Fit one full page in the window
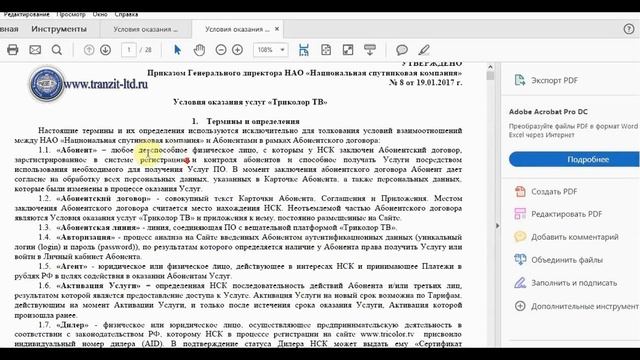Image resolution: width=640 pixels, height=360 pixels. click(326, 50)
